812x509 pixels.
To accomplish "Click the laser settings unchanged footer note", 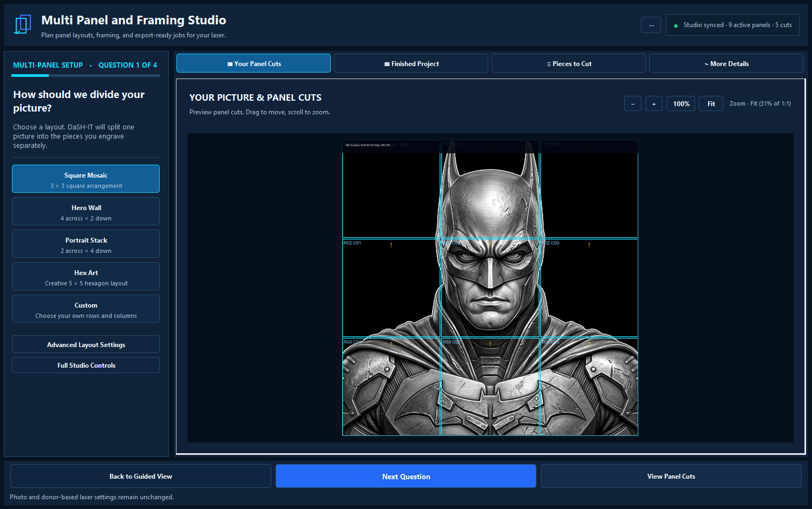I will (x=91, y=497).
